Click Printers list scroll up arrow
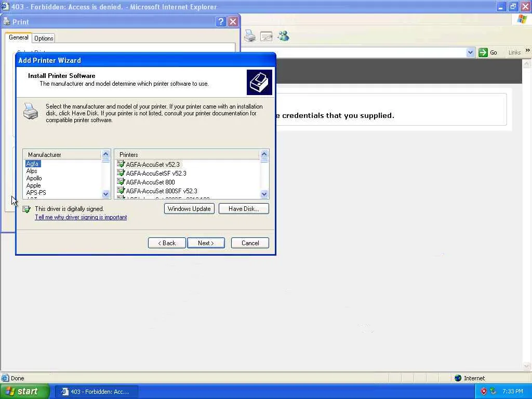The image size is (532, 399). (264, 154)
